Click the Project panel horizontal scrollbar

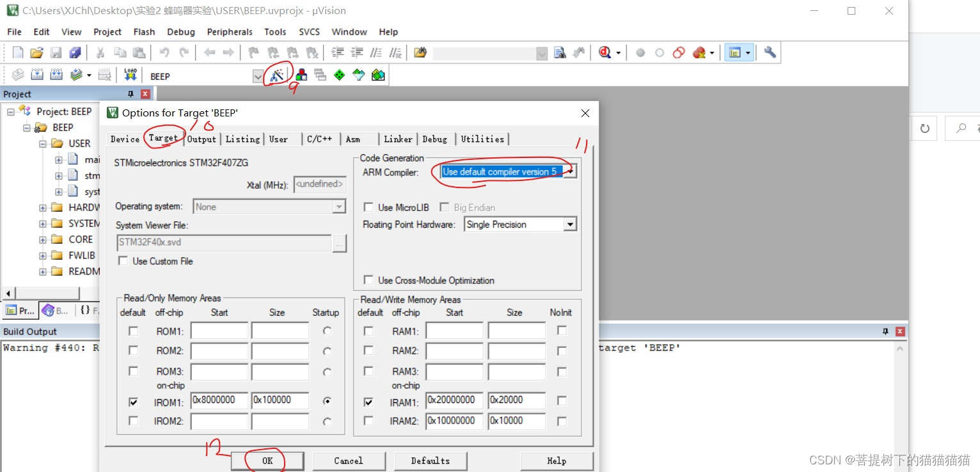tap(48, 294)
